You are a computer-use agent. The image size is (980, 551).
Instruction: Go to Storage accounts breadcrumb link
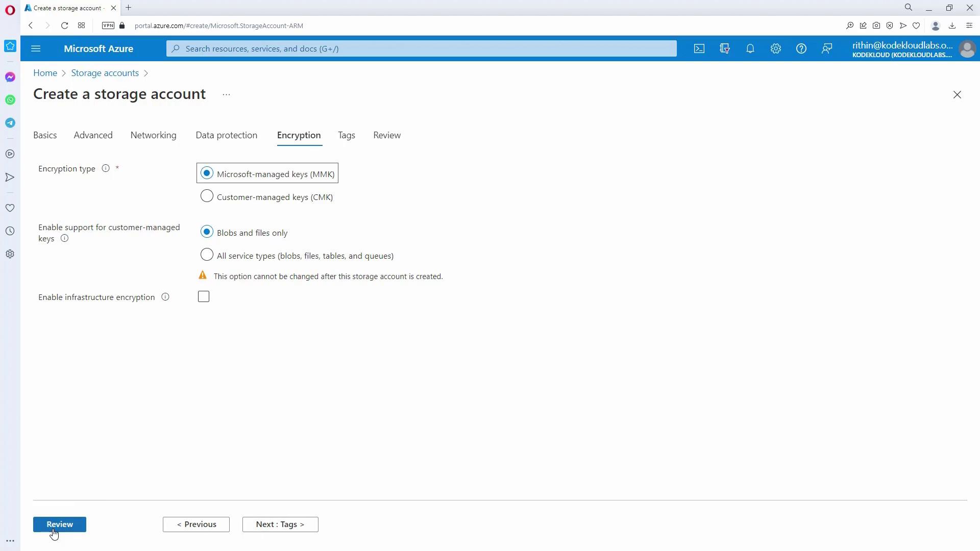pyautogui.click(x=105, y=73)
